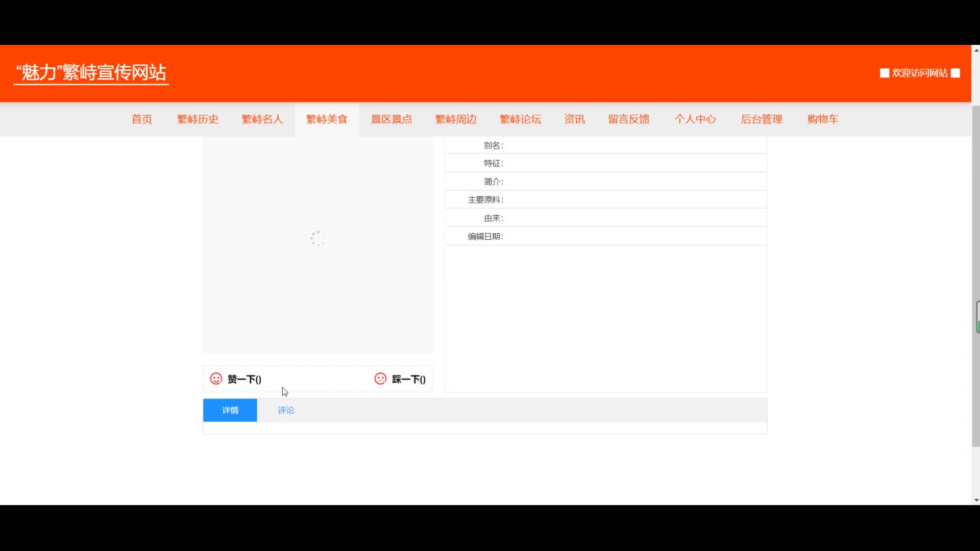Select the 详情 tab
Viewport: 980px width, 551px height.
coord(230,410)
